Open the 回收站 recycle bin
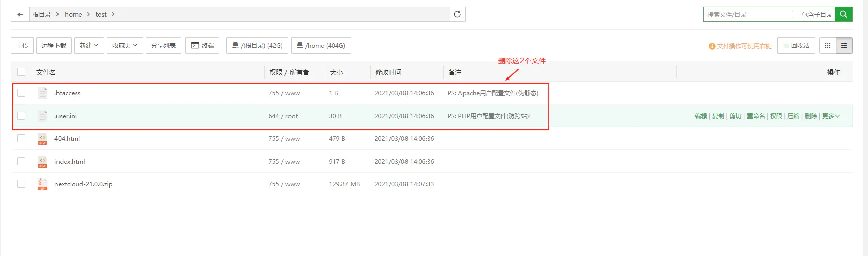 pyautogui.click(x=796, y=45)
